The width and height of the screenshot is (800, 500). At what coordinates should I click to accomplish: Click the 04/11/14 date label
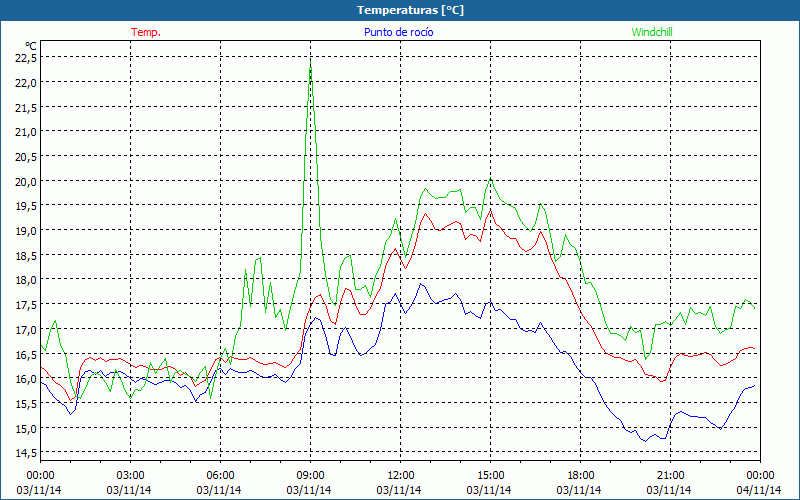coord(759,490)
